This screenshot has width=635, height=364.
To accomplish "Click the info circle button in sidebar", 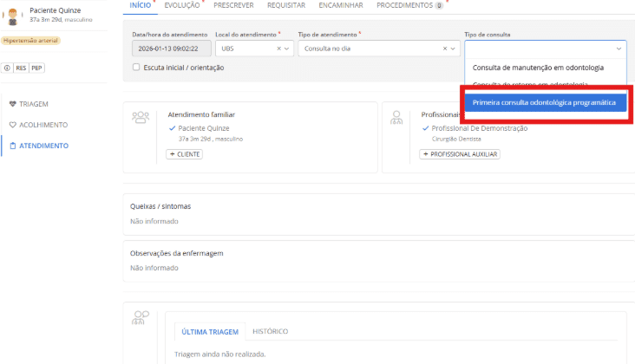I will click(x=7, y=68).
